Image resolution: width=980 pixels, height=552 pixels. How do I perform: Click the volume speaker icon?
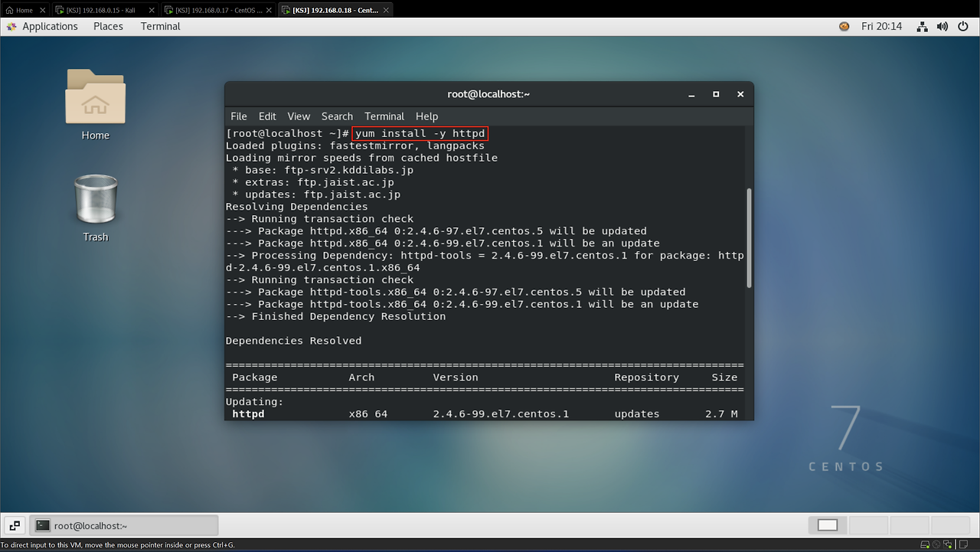(942, 26)
